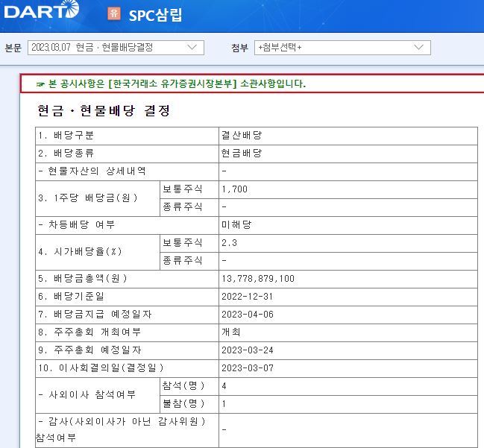Viewport: 484px width, 448px height.
Task: Click the 사외이사 참석여부 label
Action: tap(87, 395)
